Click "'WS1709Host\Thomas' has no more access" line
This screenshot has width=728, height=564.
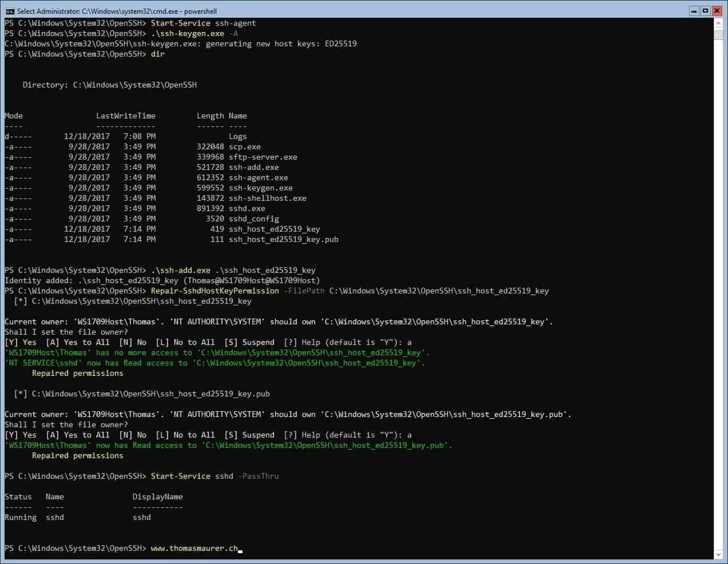click(x=217, y=353)
